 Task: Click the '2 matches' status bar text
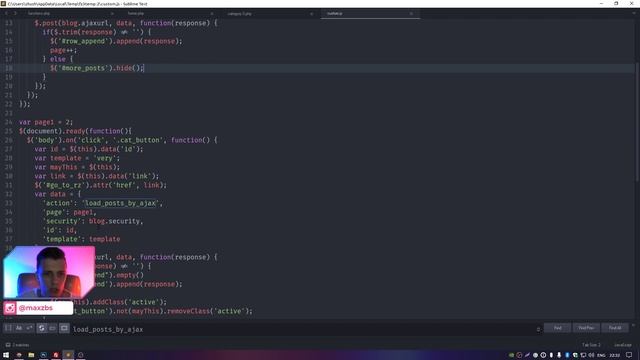[x=20, y=345]
